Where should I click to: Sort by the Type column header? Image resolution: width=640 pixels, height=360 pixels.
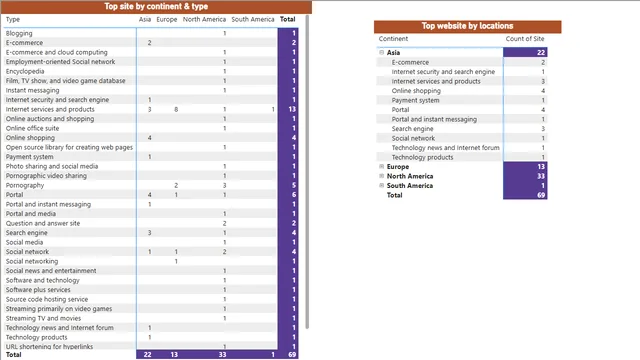pyautogui.click(x=13, y=19)
